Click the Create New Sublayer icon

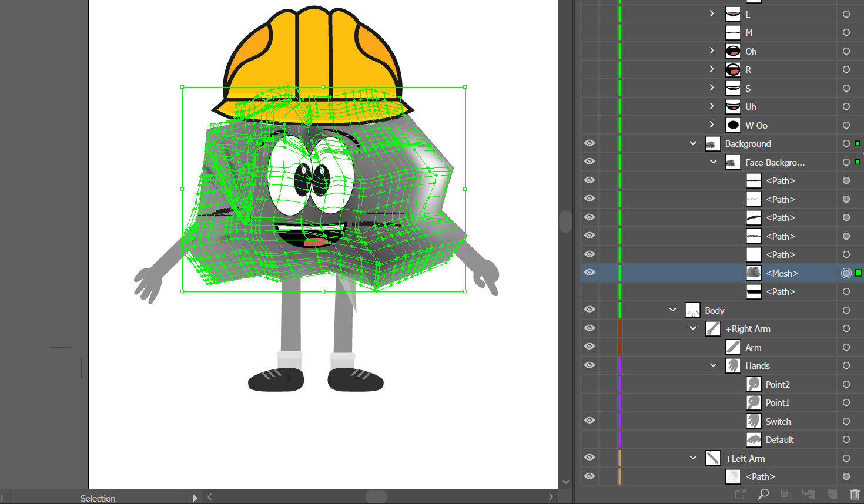(809, 495)
